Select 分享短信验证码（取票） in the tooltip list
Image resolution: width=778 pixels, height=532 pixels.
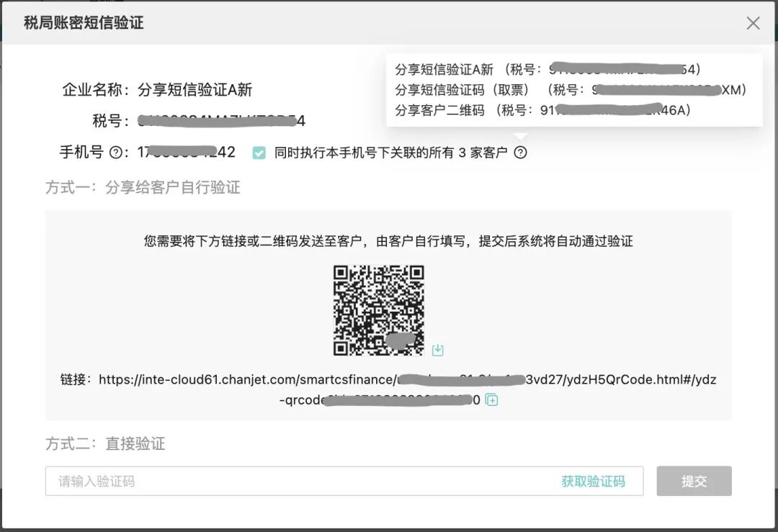(571, 90)
